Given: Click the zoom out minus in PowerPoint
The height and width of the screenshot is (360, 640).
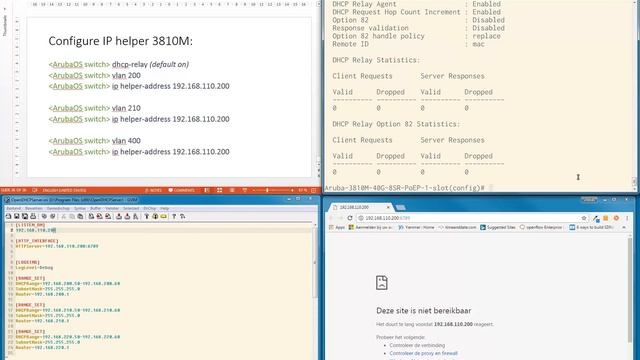Looking at the screenshot, I should click(254, 191).
